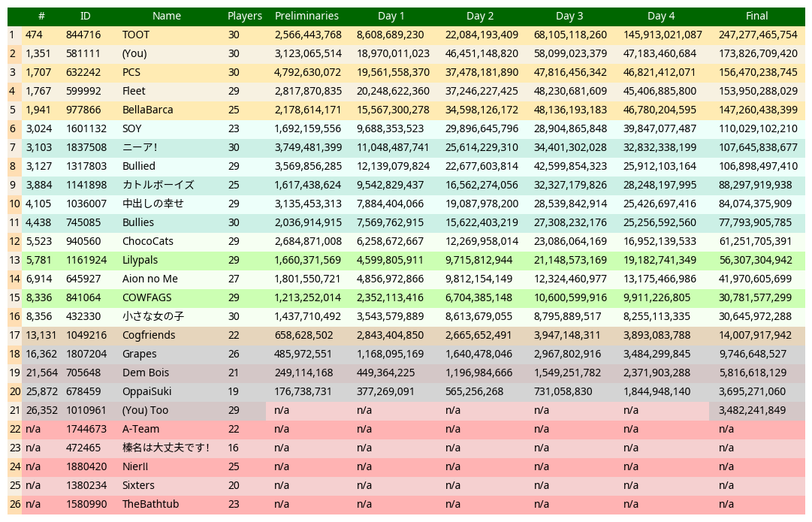
Task: Click PCS preliminaries value 4,792,630,072
Action: [x=308, y=73]
